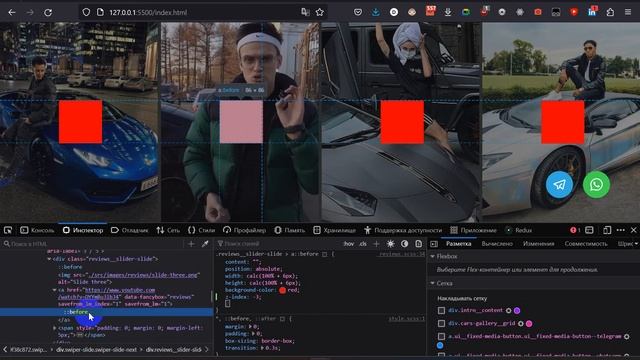This screenshot has width=640, height=360.
Task: Open the Консоль tab
Action: [37, 230]
